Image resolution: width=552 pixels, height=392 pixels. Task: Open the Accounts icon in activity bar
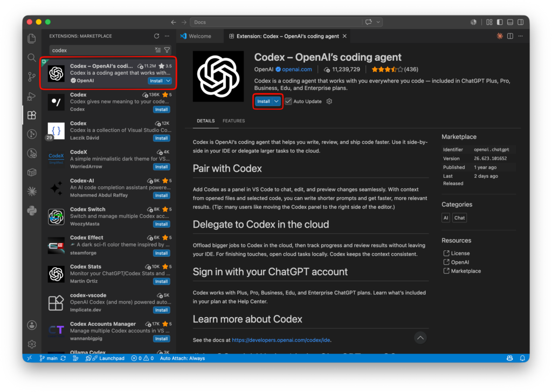tap(32, 325)
